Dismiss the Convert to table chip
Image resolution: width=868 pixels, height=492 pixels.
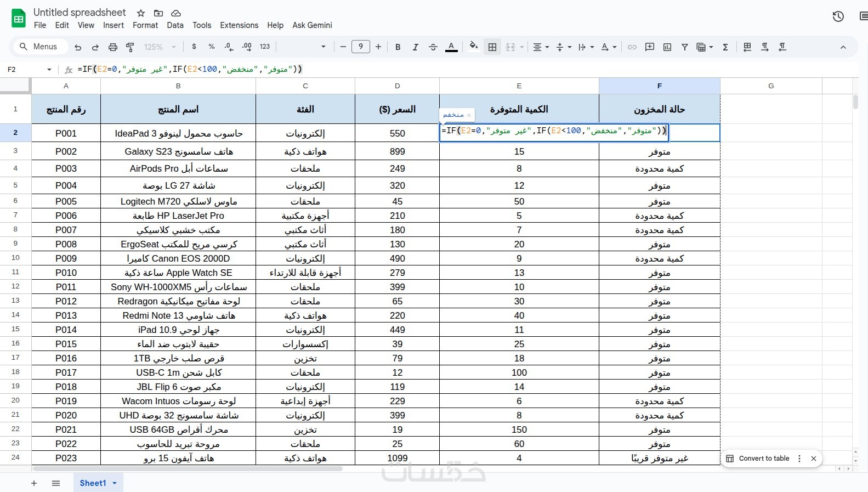tap(814, 459)
